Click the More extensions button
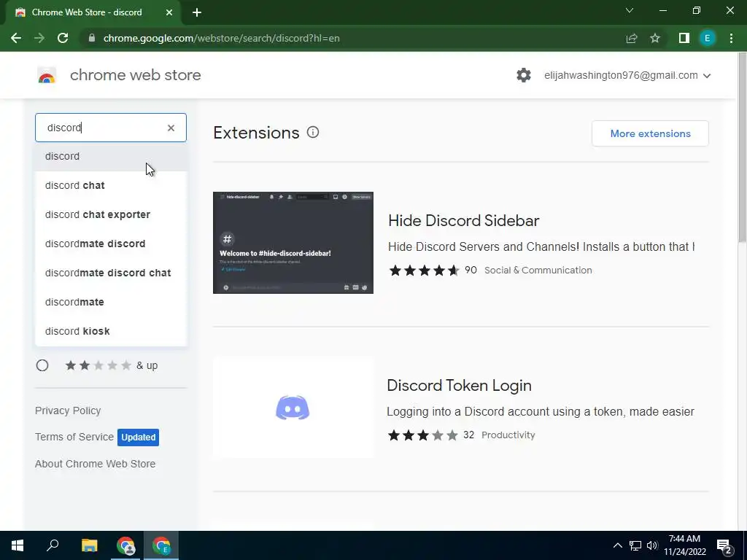 (650, 133)
